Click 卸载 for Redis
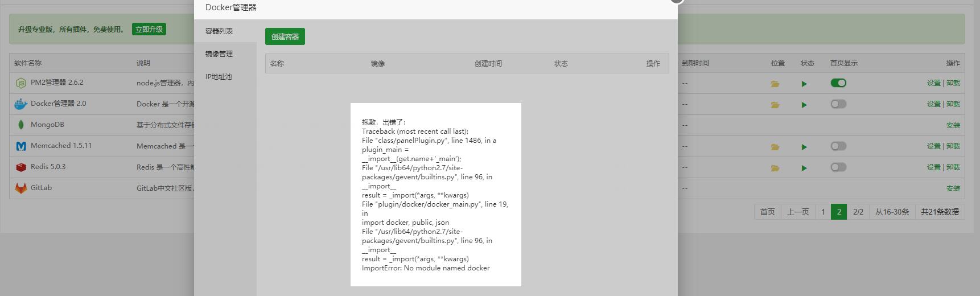 point(953,167)
